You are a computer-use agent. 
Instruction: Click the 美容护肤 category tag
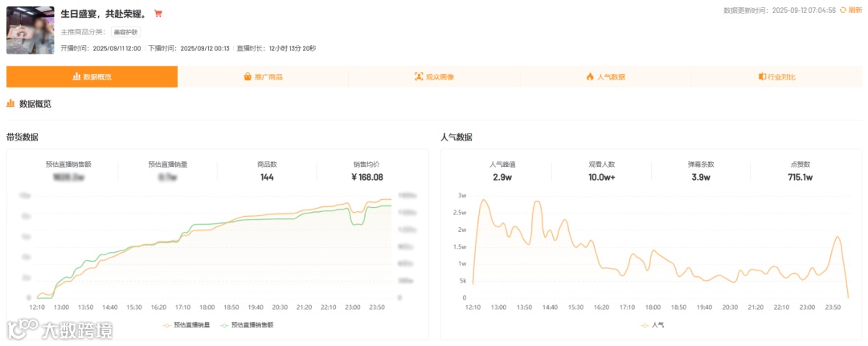pos(125,32)
